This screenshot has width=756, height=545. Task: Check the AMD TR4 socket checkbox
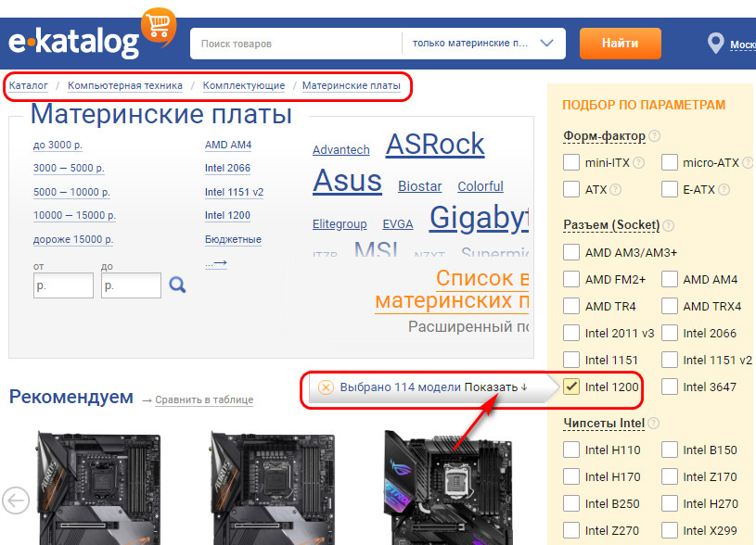571,306
